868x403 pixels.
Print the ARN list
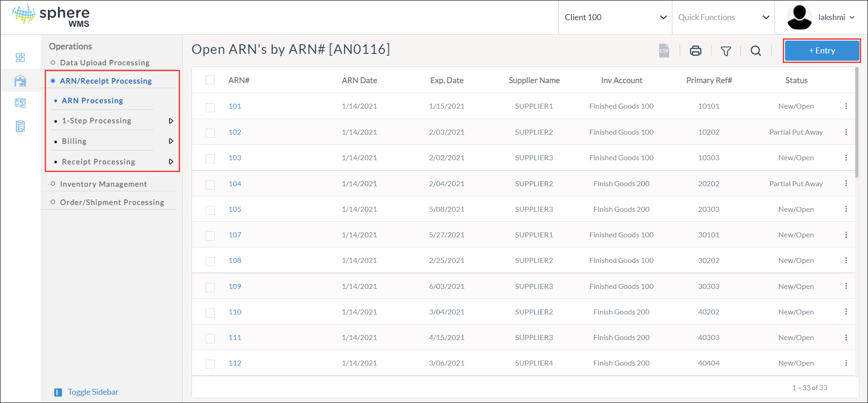[696, 51]
